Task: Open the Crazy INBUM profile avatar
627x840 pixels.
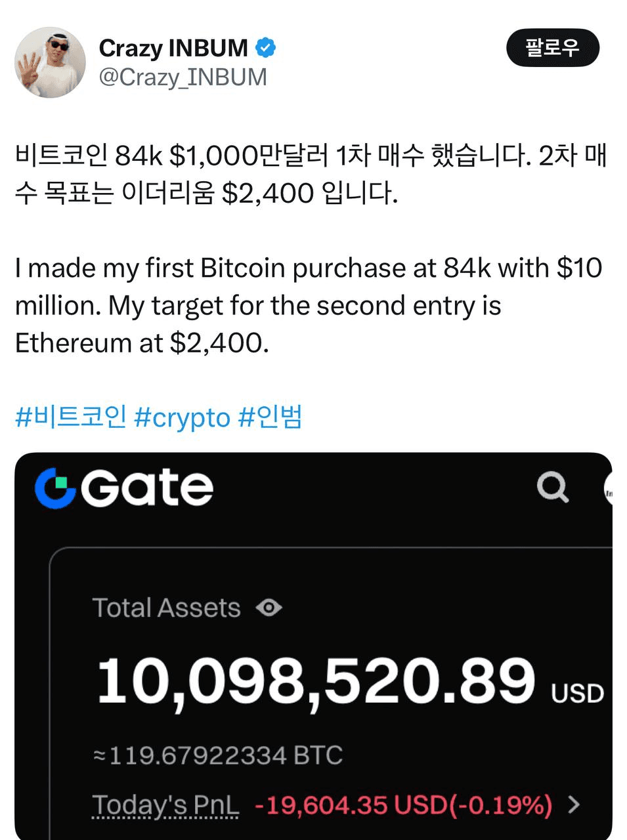Action: (50, 63)
